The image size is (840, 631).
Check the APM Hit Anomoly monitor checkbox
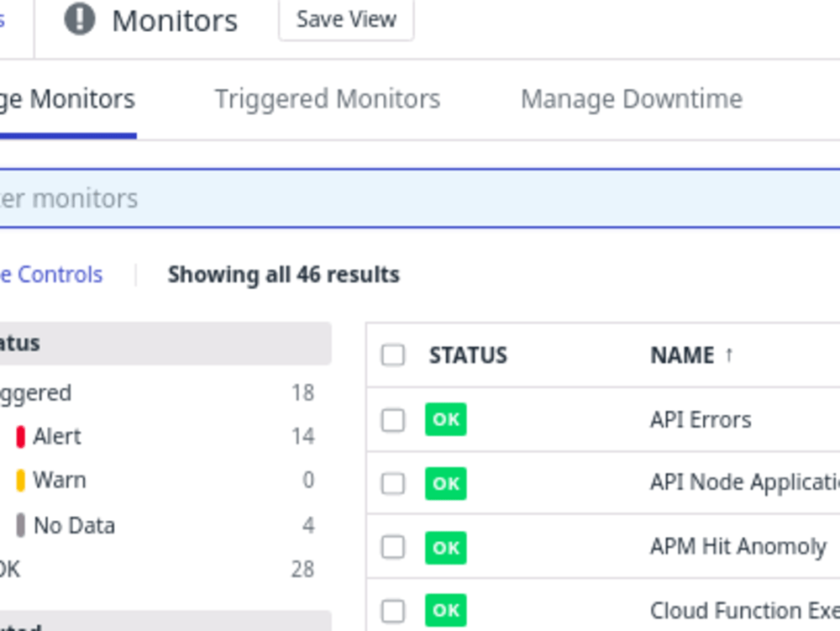click(x=392, y=548)
